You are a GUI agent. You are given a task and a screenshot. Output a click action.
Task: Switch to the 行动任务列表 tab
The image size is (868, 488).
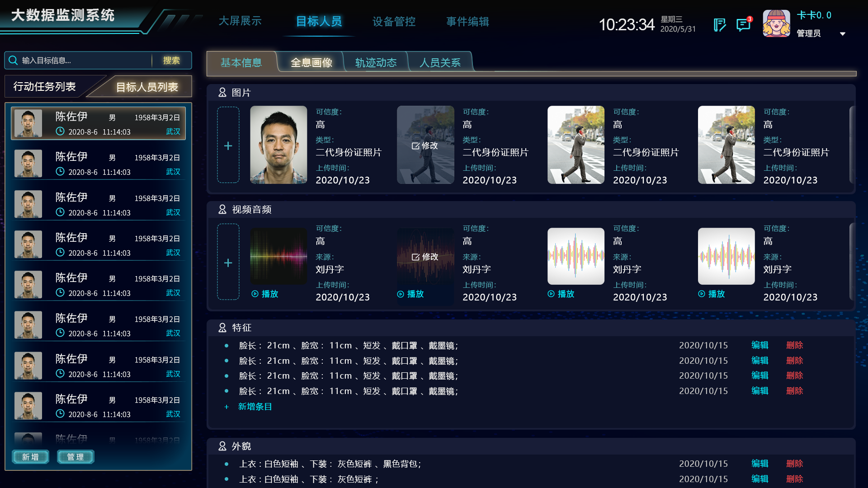coord(44,86)
